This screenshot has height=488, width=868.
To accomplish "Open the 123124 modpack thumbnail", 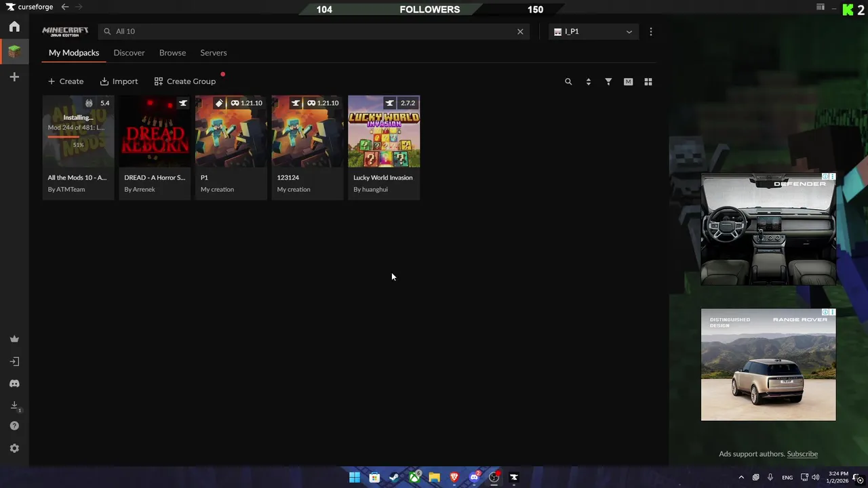I will point(307,131).
